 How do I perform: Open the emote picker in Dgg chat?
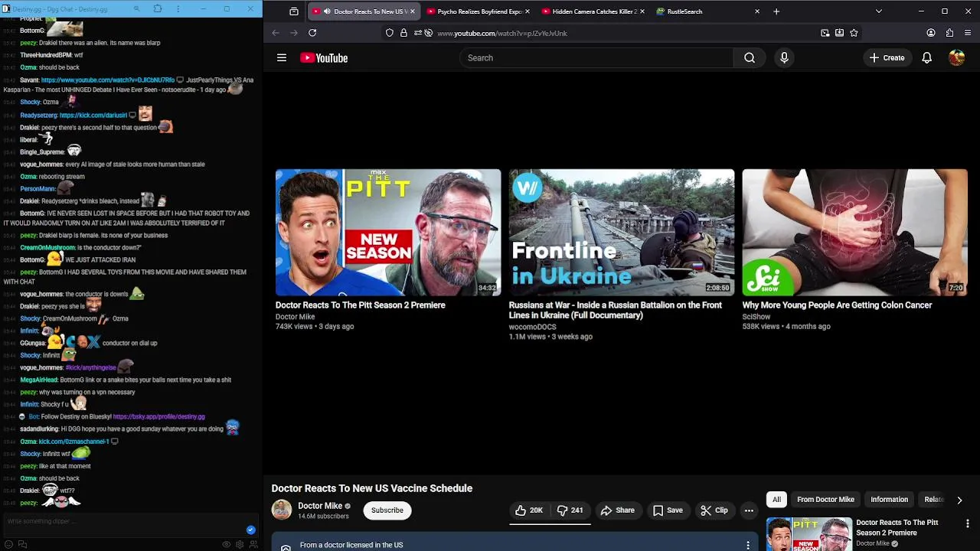(x=9, y=544)
